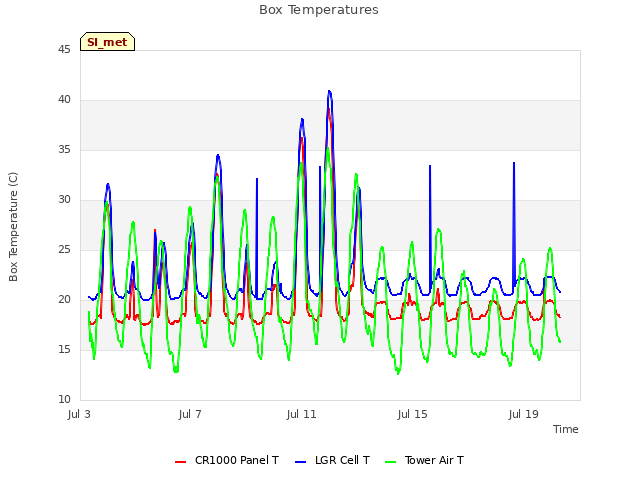Click the blue spike just after Jul 15

tap(430, 167)
